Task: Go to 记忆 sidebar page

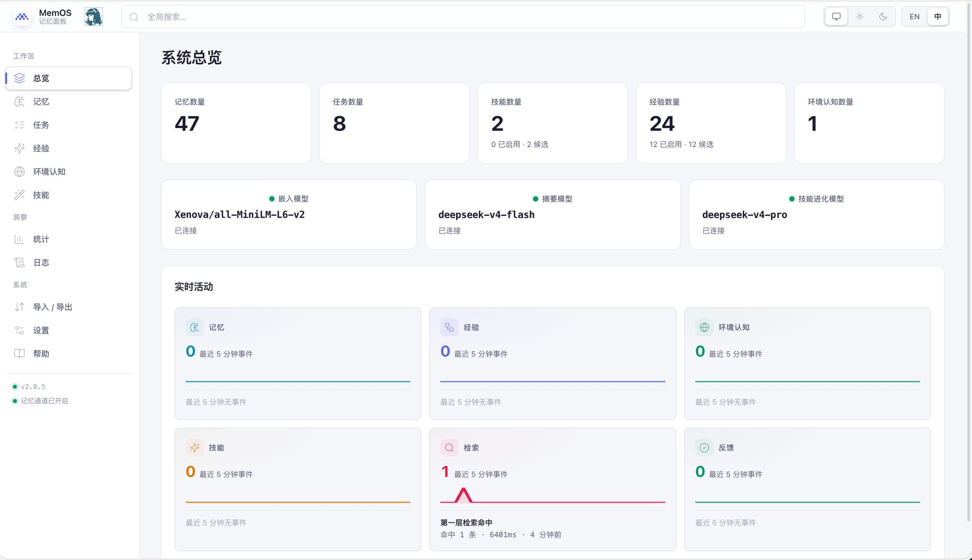Action: [x=68, y=102]
